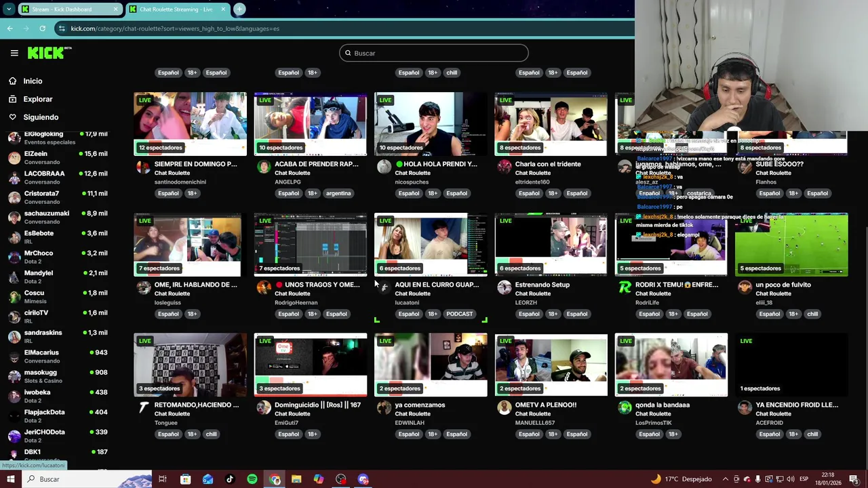Open AQUI EN EL CURRO GUAP stream title
The height and width of the screenshot is (488, 868).
pos(437,285)
